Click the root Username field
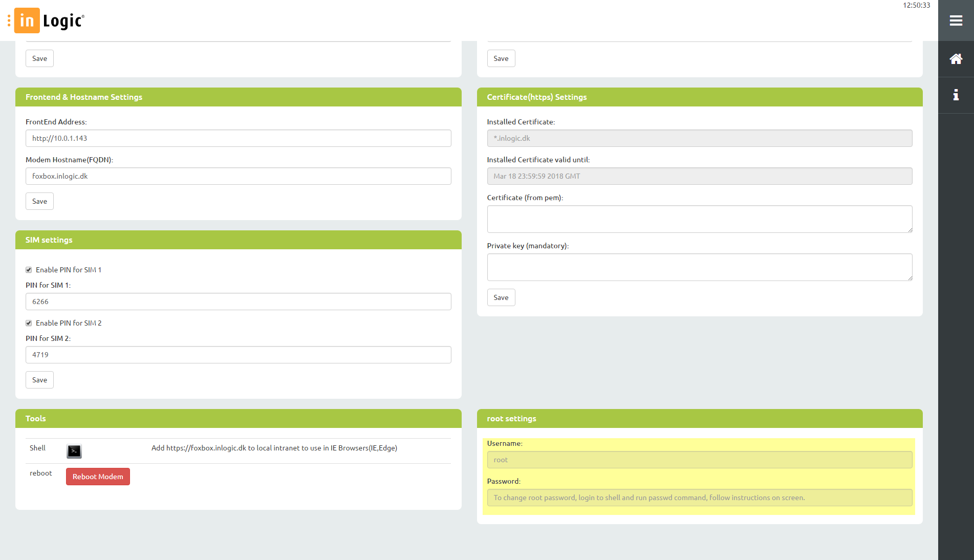The width and height of the screenshot is (974, 560). (699, 460)
